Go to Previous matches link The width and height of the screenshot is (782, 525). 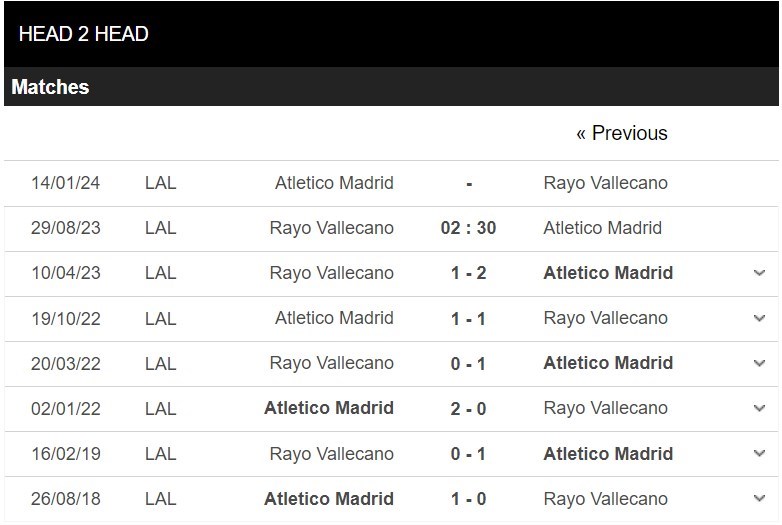(621, 133)
